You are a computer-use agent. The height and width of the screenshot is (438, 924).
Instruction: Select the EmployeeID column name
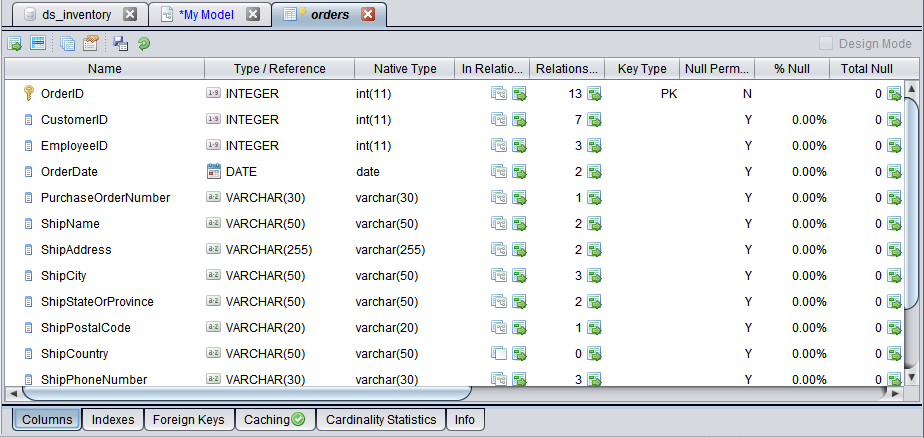[74, 146]
